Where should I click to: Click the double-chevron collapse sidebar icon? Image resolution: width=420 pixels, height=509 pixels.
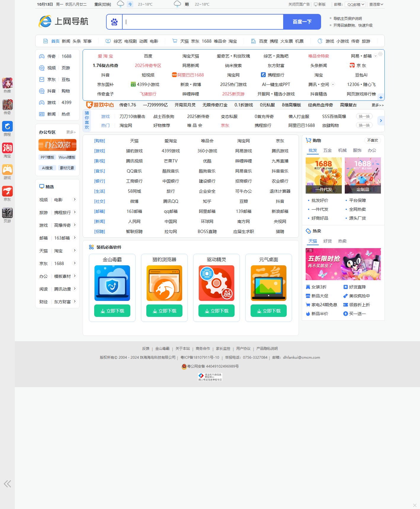click(7, 484)
